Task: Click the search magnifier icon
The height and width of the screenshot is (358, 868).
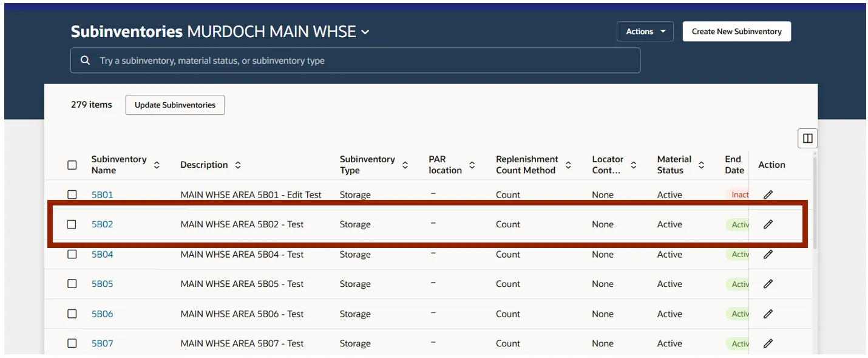Action: coord(86,61)
